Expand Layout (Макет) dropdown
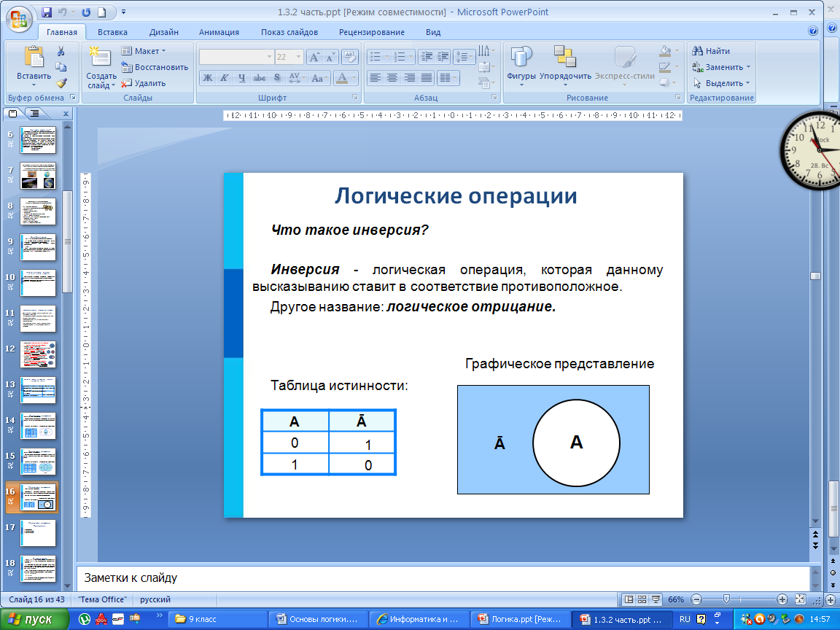 (x=144, y=51)
